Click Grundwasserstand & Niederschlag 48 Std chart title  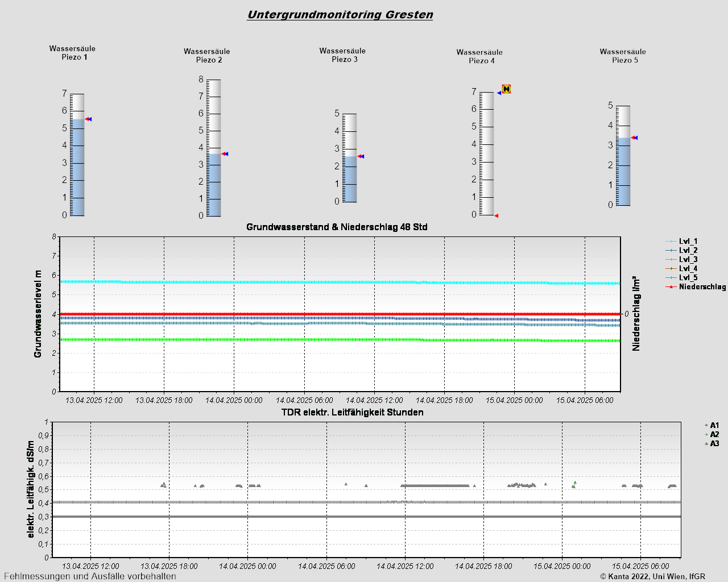click(337, 227)
